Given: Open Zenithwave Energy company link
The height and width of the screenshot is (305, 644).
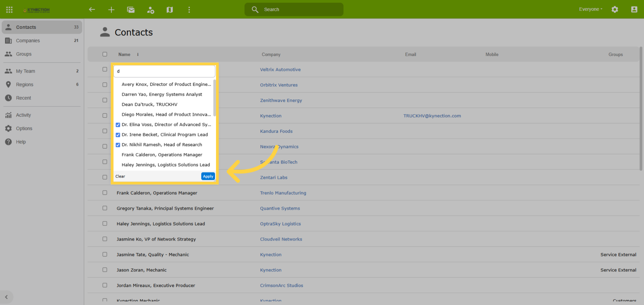Looking at the screenshot, I should tap(281, 100).
